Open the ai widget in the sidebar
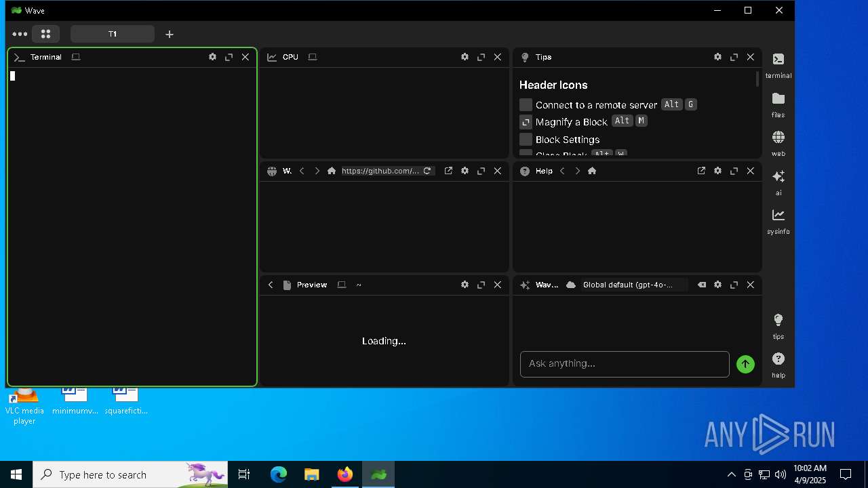The height and width of the screenshot is (488, 868). [x=778, y=182]
